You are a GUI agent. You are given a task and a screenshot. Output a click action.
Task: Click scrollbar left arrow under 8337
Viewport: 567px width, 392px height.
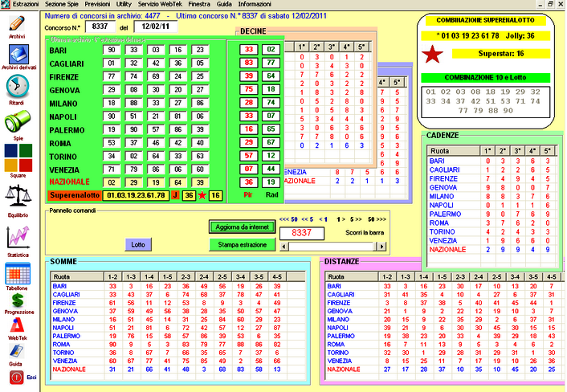(x=284, y=247)
